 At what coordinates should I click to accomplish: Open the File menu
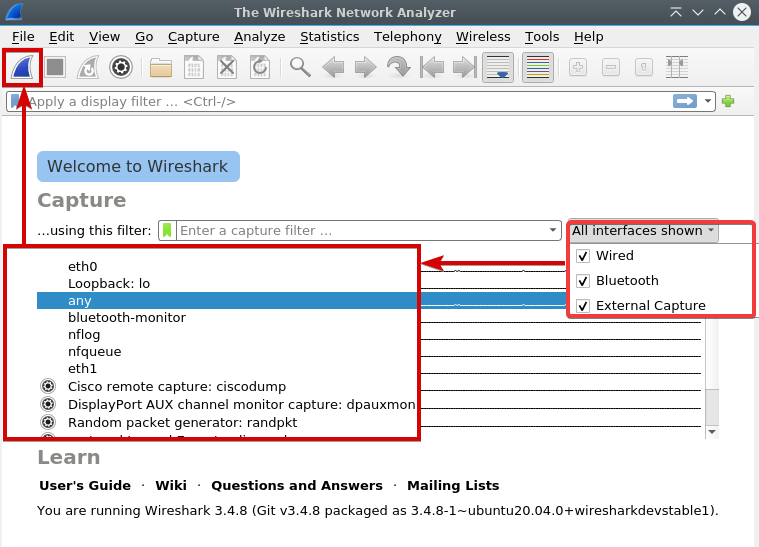pos(23,37)
